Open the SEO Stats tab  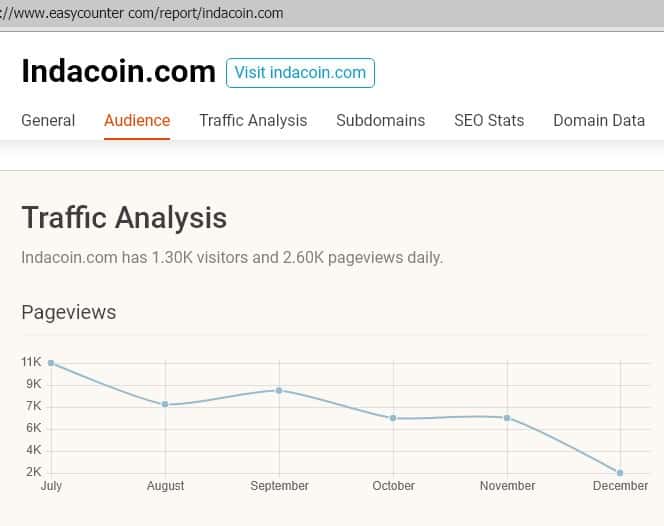[x=489, y=120]
